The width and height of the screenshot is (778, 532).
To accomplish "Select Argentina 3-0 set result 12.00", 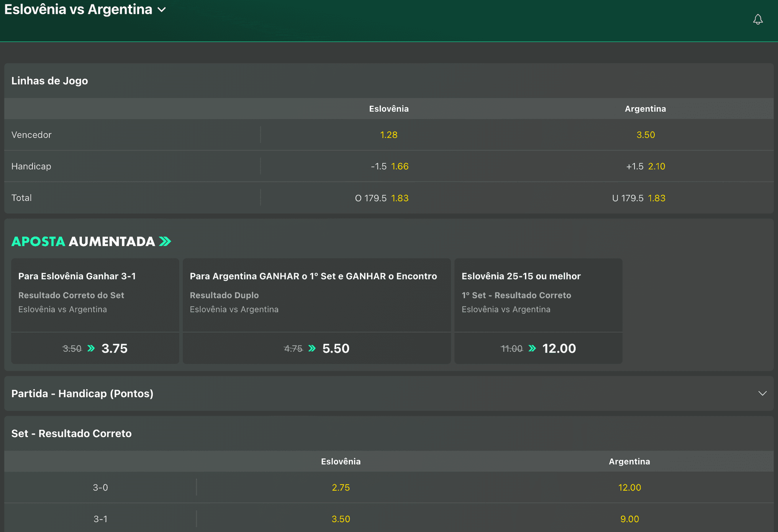I will pyautogui.click(x=629, y=487).
